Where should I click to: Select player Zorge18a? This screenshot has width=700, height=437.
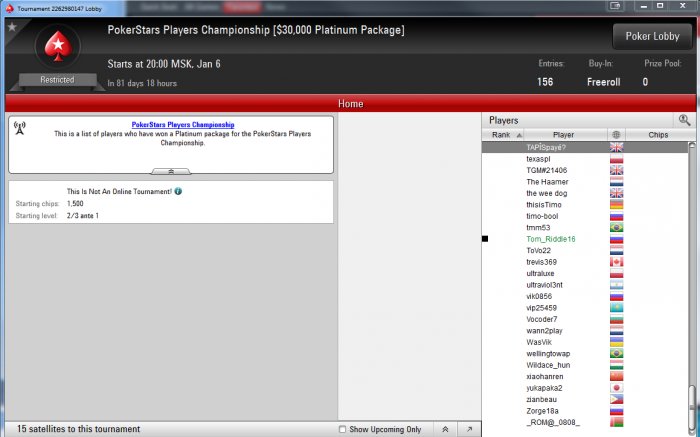542,411
